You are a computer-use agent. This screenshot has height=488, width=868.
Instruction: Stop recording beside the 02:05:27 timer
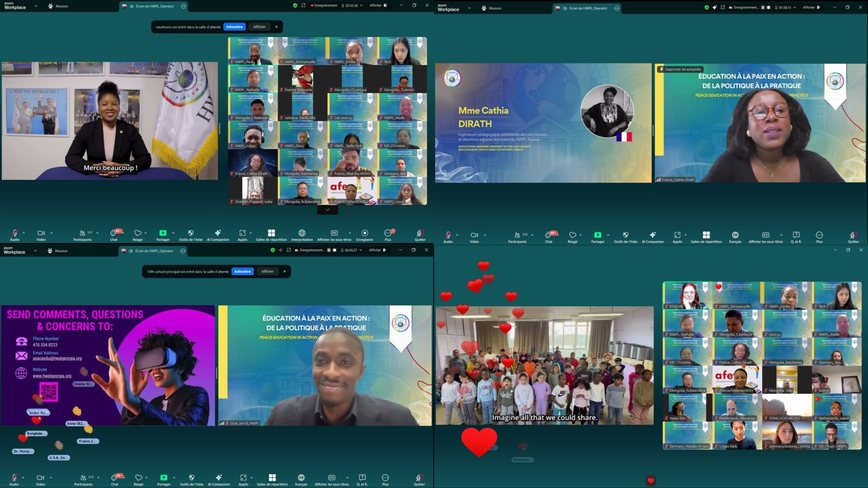pos(335,250)
